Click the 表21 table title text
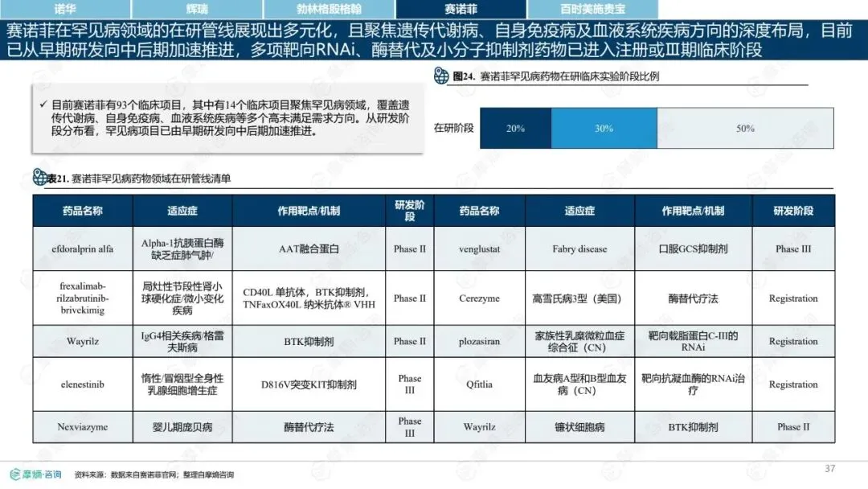The width and height of the screenshot is (868, 489). coord(138,179)
